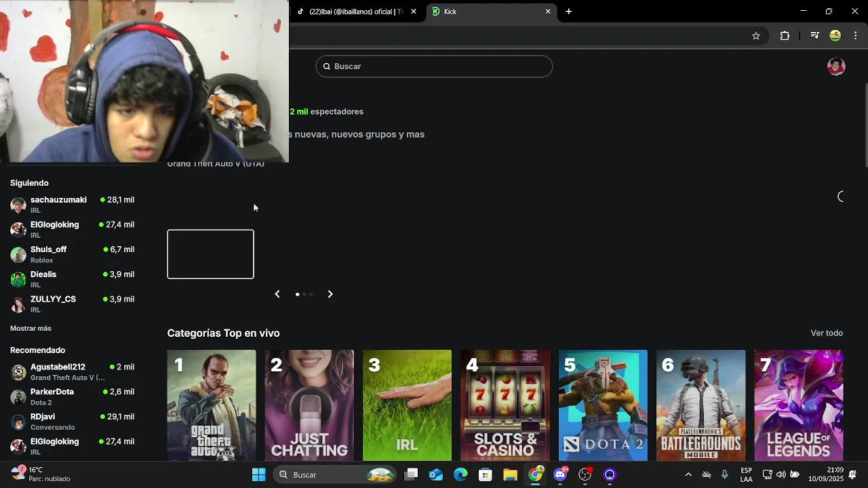Click the microphone tray icon

[x=725, y=474]
